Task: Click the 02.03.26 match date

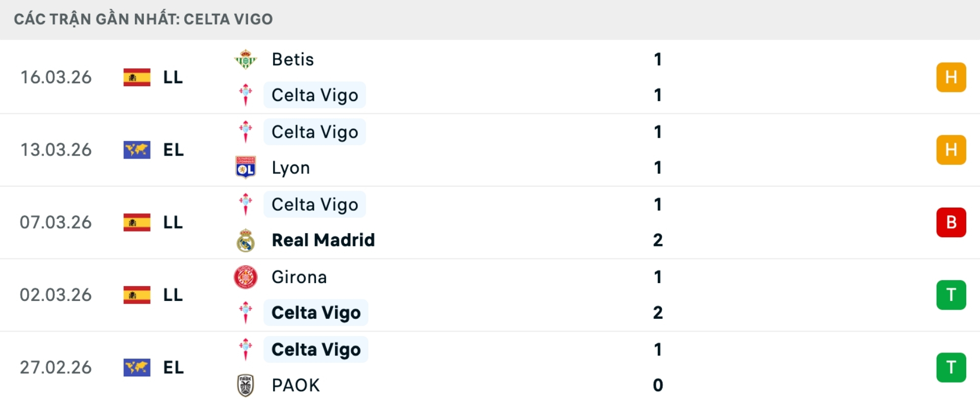Action: pos(56,295)
